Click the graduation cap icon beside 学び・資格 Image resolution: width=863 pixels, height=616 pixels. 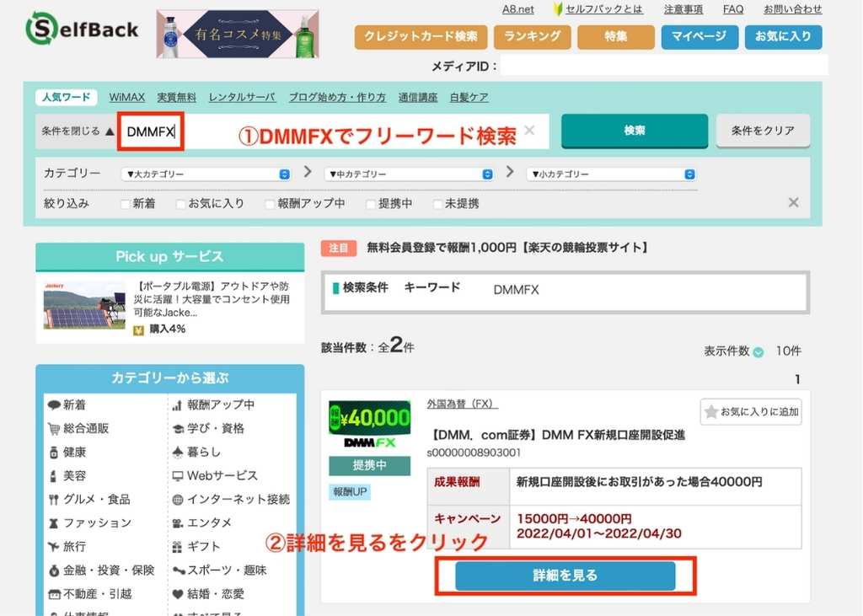(x=177, y=429)
